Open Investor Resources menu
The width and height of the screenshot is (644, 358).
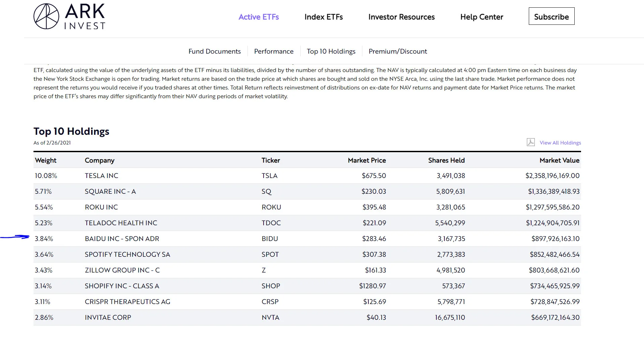tap(402, 17)
